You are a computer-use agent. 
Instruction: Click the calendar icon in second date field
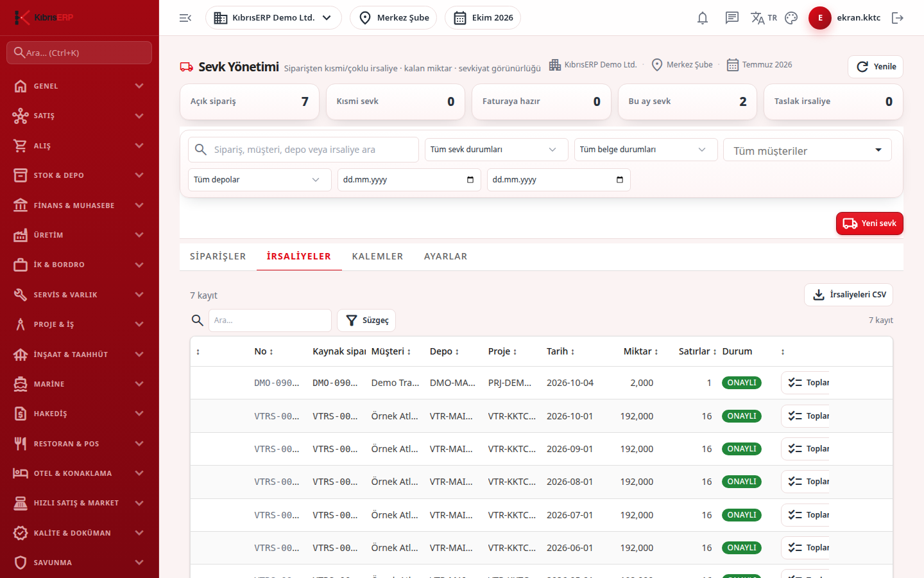620,180
